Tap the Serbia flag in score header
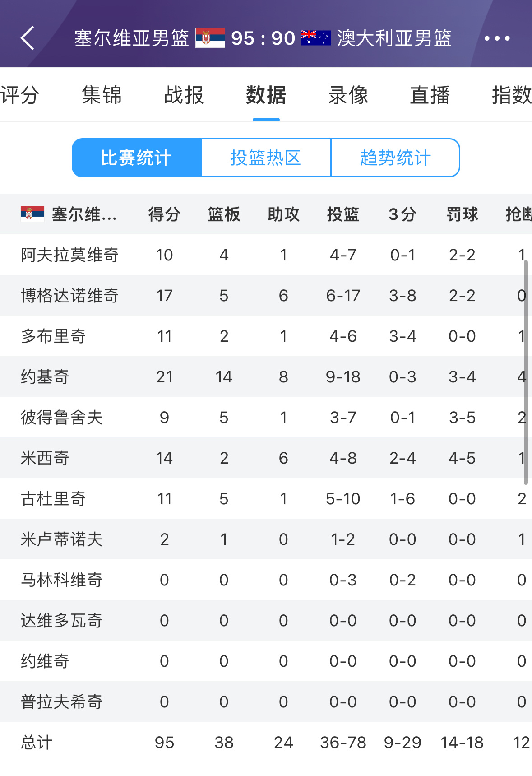Viewport: 532px width, 776px height. (x=210, y=38)
